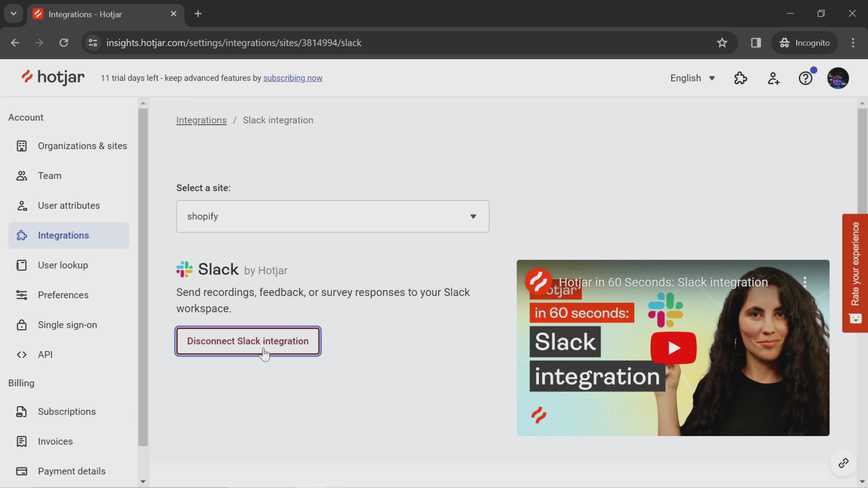Open Chrome three-dot menu
868x488 pixels.
(853, 43)
